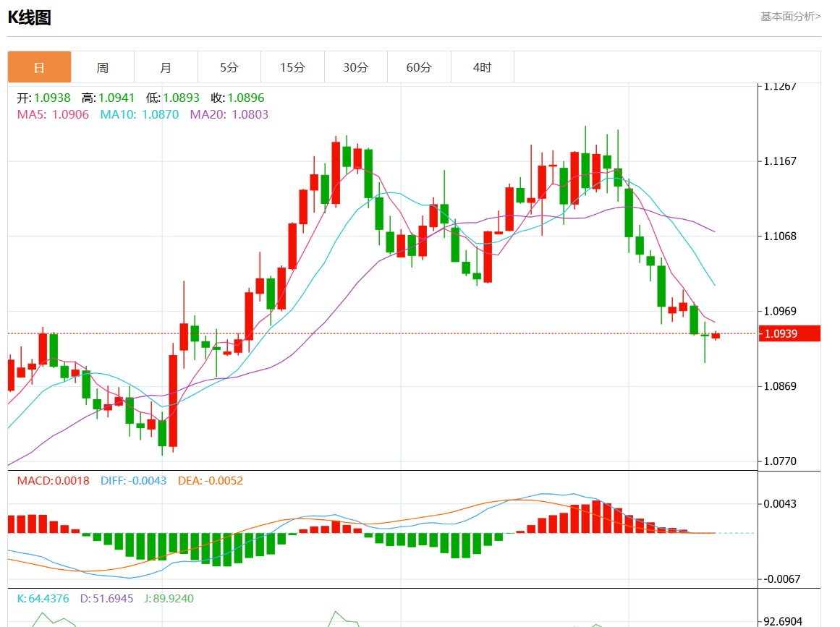Click the -0.0067 MACD axis label
Viewport: 840px width, 627px height.
(x=781, y=579)
